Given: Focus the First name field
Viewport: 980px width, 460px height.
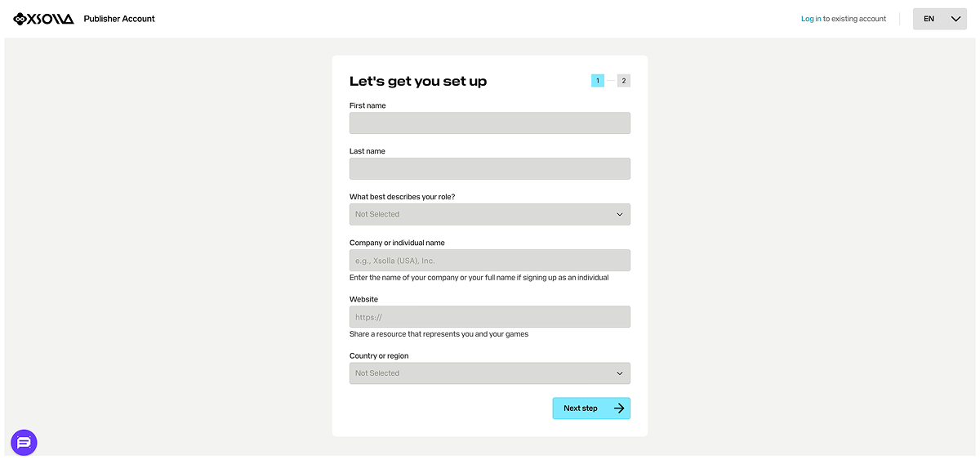Looking at the screenshot, I should click(489, 123).
